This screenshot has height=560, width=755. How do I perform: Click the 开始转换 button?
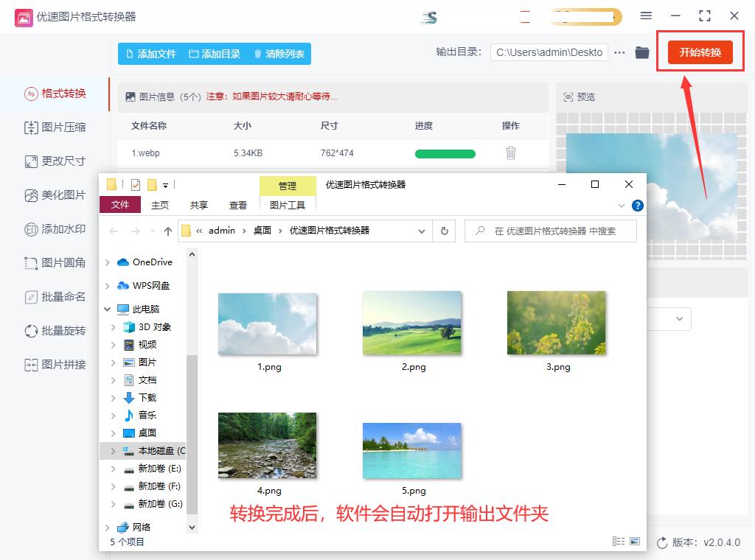coord(700,52)
